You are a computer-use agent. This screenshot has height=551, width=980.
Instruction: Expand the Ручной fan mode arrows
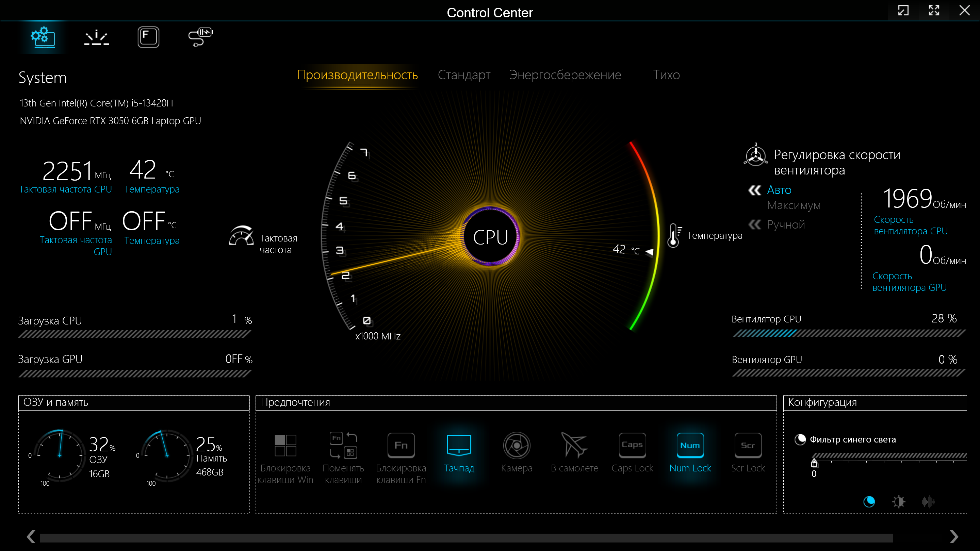(755, 224)
